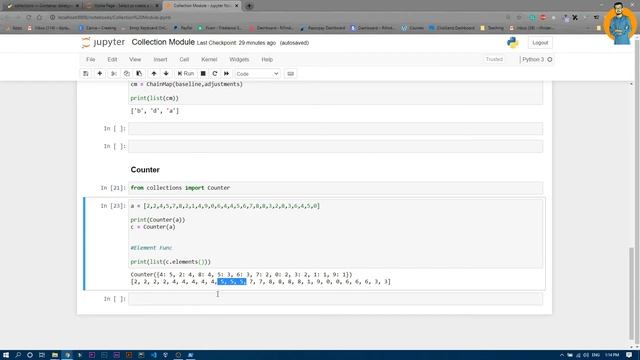
Task: Open the File menu
Action: [91, 59]
